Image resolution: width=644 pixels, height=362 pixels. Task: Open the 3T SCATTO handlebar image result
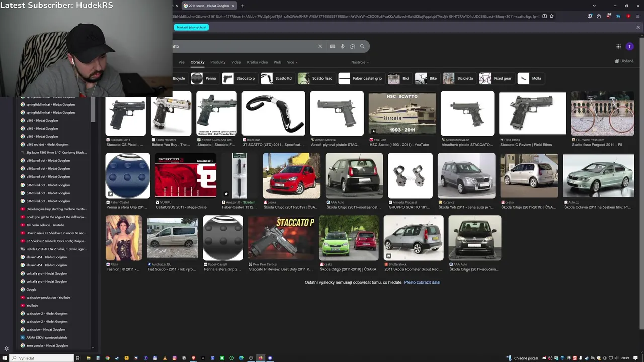pyautogui.click(x=273, y=113)
